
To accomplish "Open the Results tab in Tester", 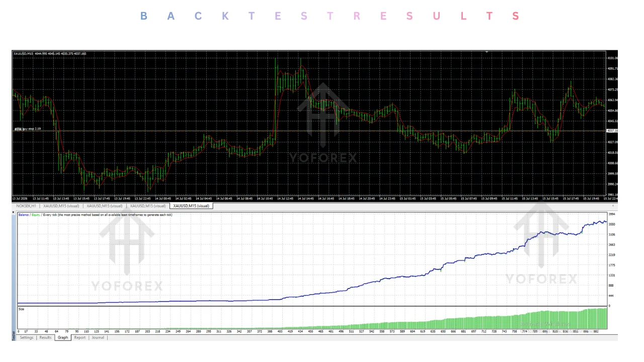I will tap(46, 338).
